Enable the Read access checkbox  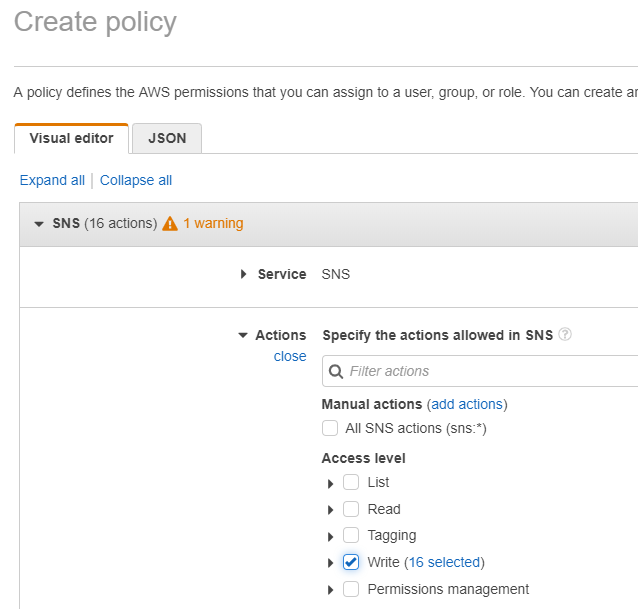351,509
